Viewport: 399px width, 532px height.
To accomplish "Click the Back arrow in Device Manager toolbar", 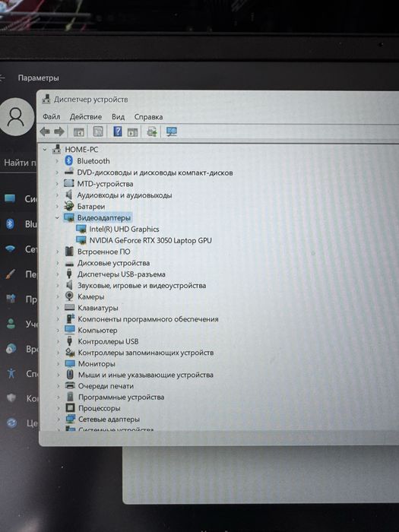I will pos(45,131).
